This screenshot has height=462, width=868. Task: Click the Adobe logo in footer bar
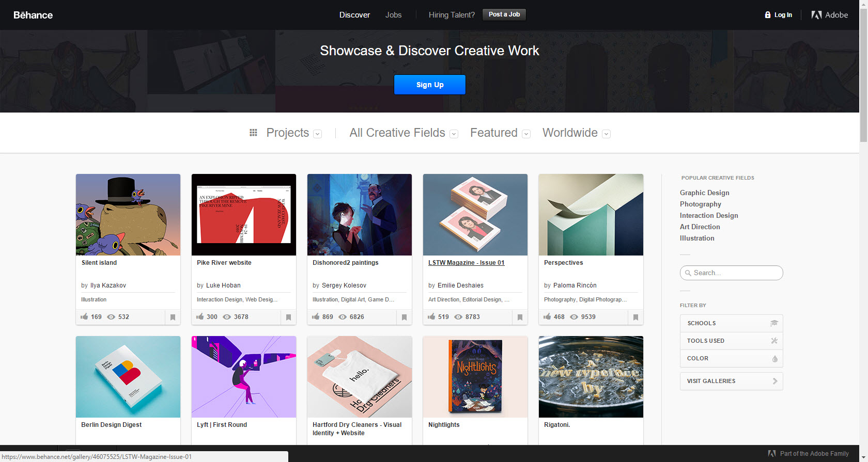tap(772, 453)
